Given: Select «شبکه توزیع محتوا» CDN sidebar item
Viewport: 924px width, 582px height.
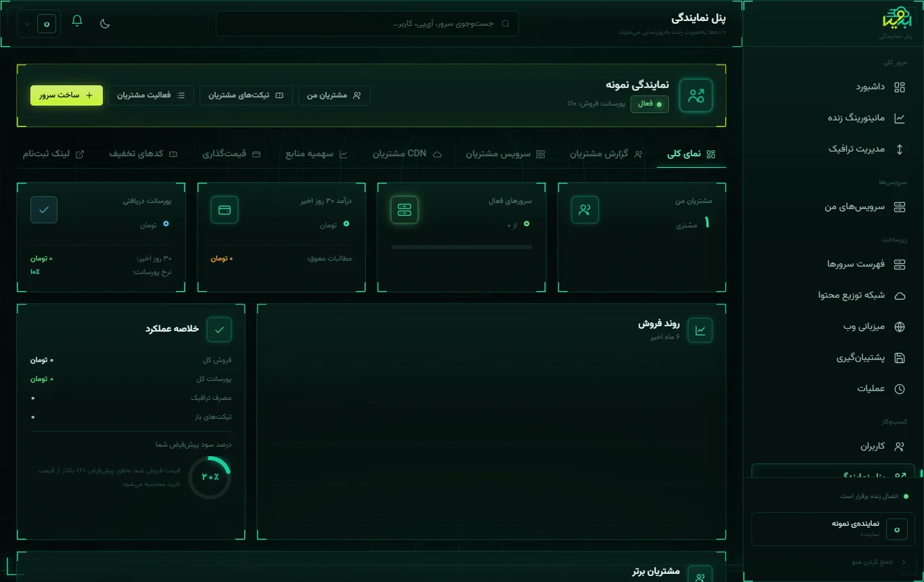Looking at the screenshot, I should [833, 296].
